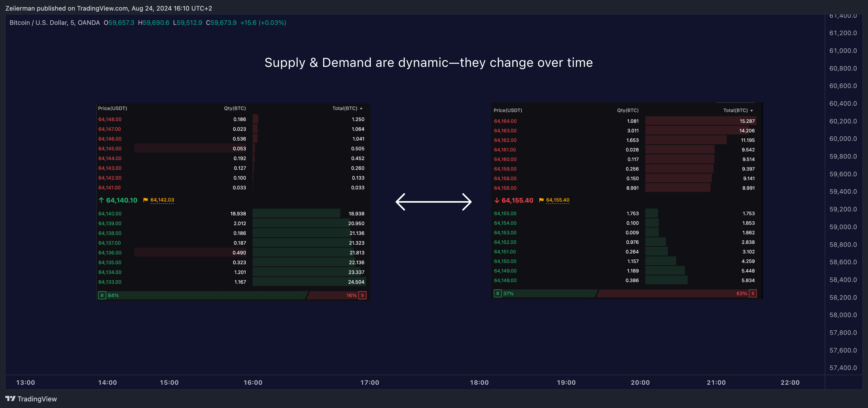Click the 58,000.0 price axis label
The image size is (868, 408).
(843, 315)
